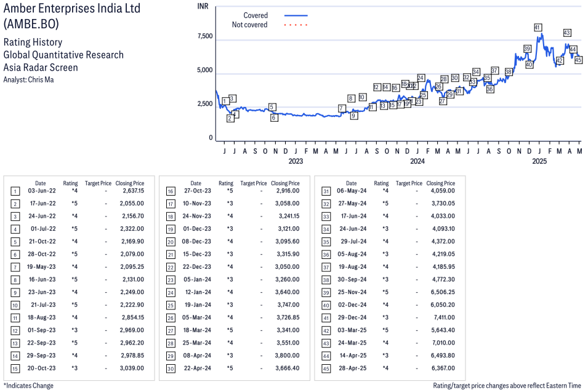Image resolution: width=588 pixels, height=390 pixels.
Task: Click the Not covered legend label
Action: click(x=250, y=25)
